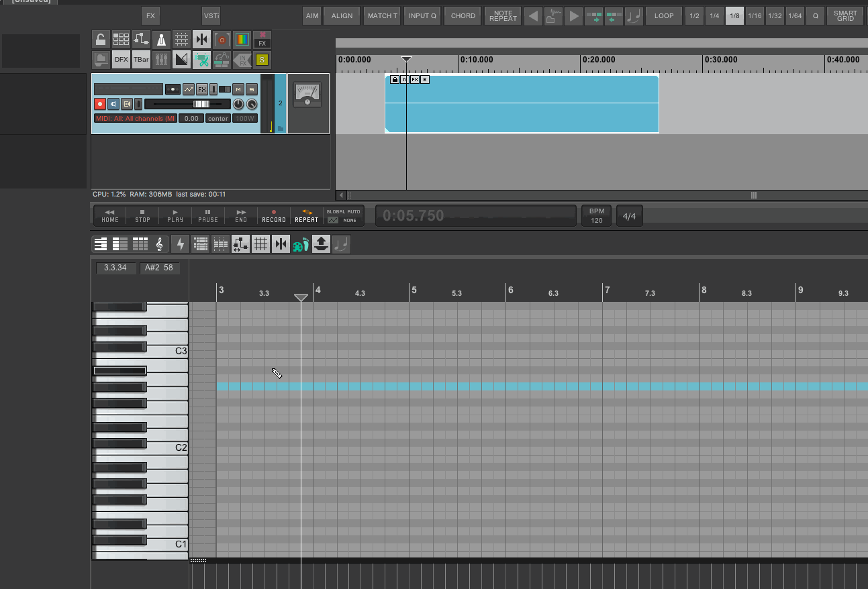868x589 pixels.
Task: Click the BPM 120 tempo field
Action: [596, 216]
